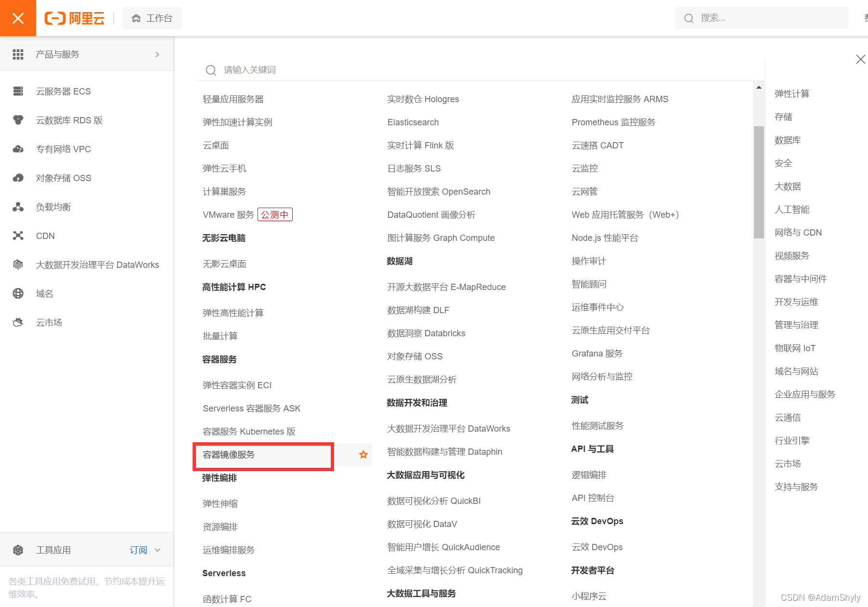Click the DataWorks sidebar icon
The height and width of the screenshot is (607, 868).
(x=18, y=264)
